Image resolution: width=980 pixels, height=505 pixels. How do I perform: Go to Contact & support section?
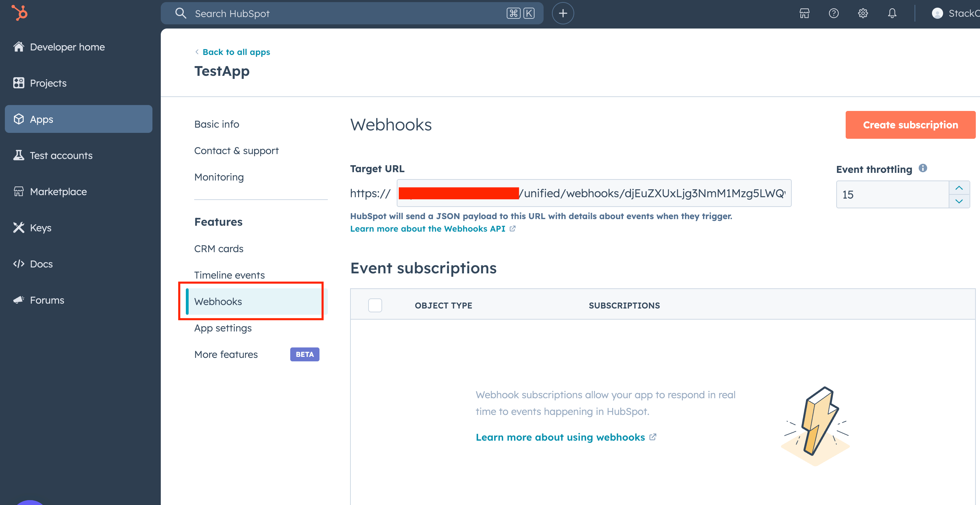tap(236, 151)
